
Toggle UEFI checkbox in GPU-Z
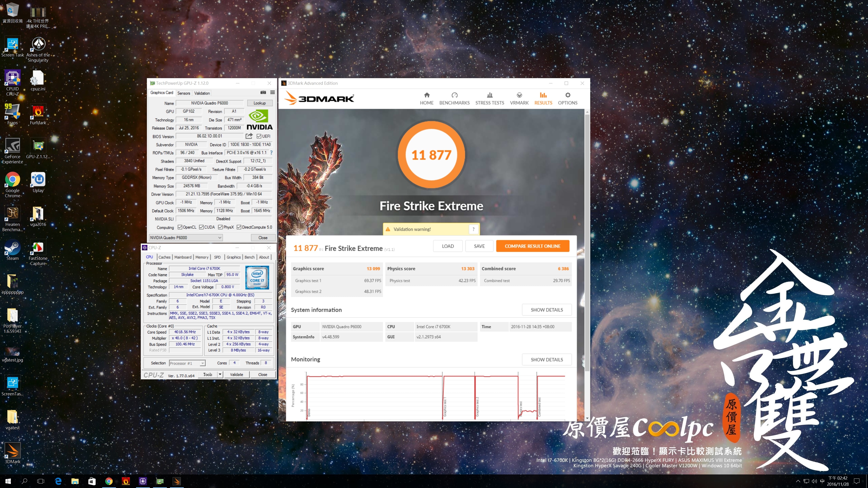(x=259, y=136)
